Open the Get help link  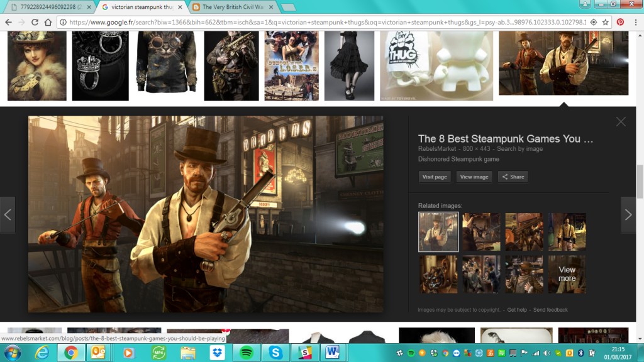click(517, 310)
